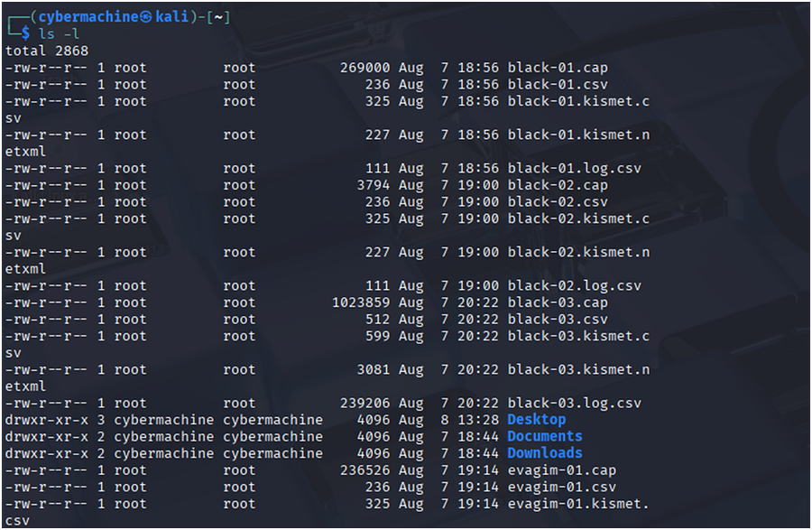This screenshot has height=530, width=812.
Task: Click the 269000 file size value
Action: click(x=364, y=68)
